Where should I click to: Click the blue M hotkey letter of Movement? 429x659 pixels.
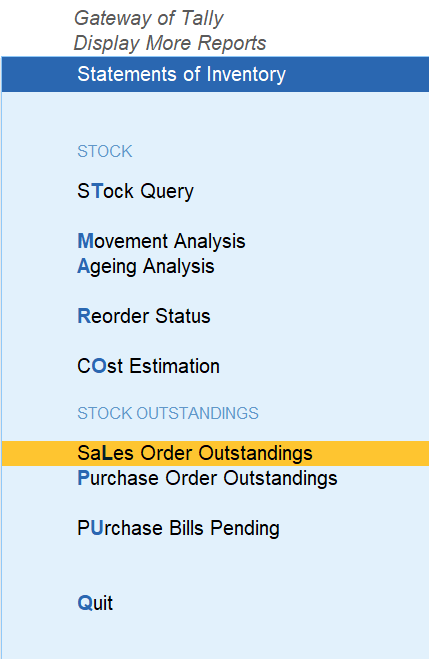[x=85, y=241]
